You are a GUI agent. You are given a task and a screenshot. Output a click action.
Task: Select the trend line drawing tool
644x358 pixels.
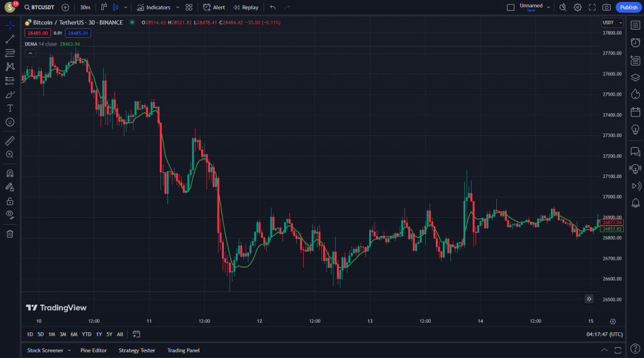coord(10,39)
